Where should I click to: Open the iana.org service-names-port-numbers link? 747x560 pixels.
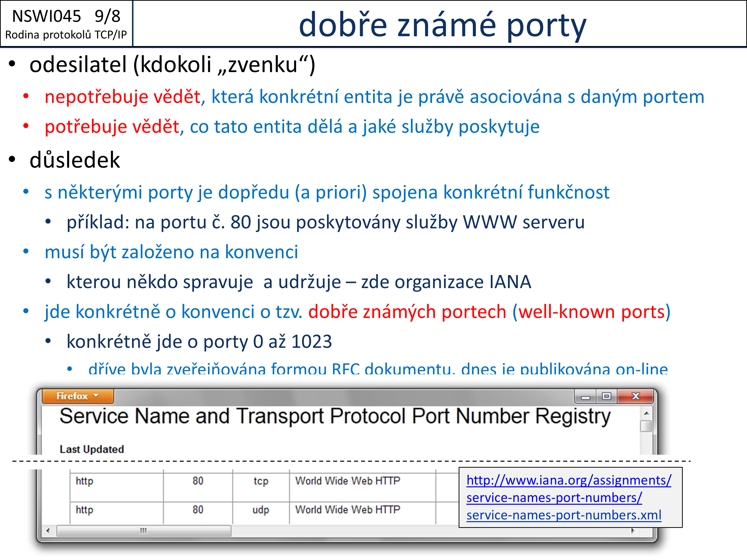[x=569, y=498]
